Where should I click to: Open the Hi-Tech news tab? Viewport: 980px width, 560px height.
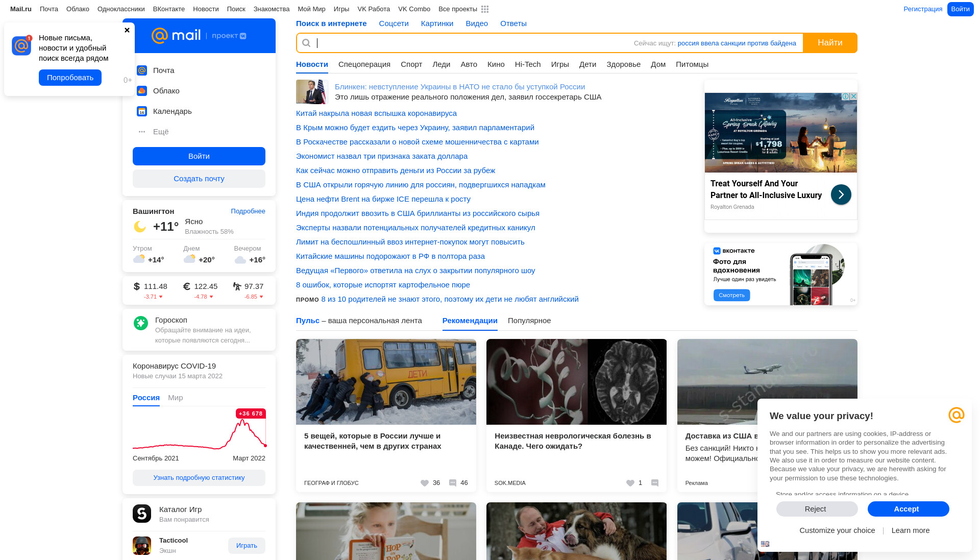pyautogui.click(x=528, y=64)
